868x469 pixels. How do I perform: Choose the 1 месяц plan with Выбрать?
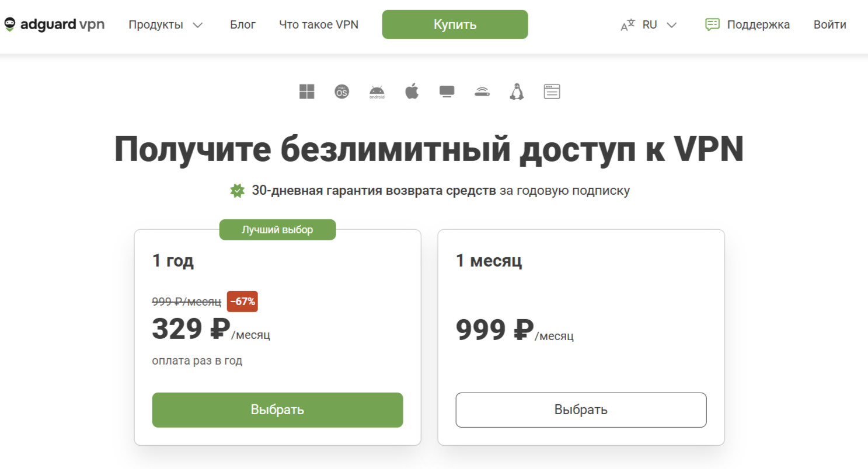pyautogui.click(x=581, y=409)
